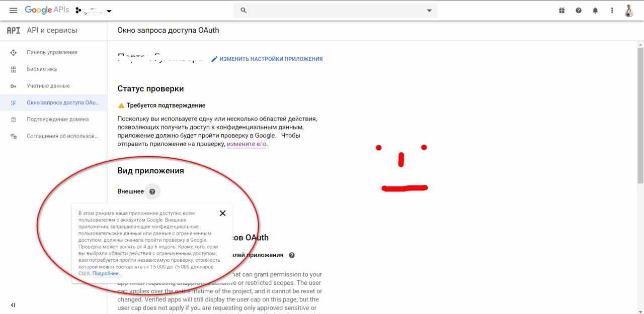Click the search magnifier icon
Screen dimensions: 644x314
pyautogui.click(x=244, y=10)
